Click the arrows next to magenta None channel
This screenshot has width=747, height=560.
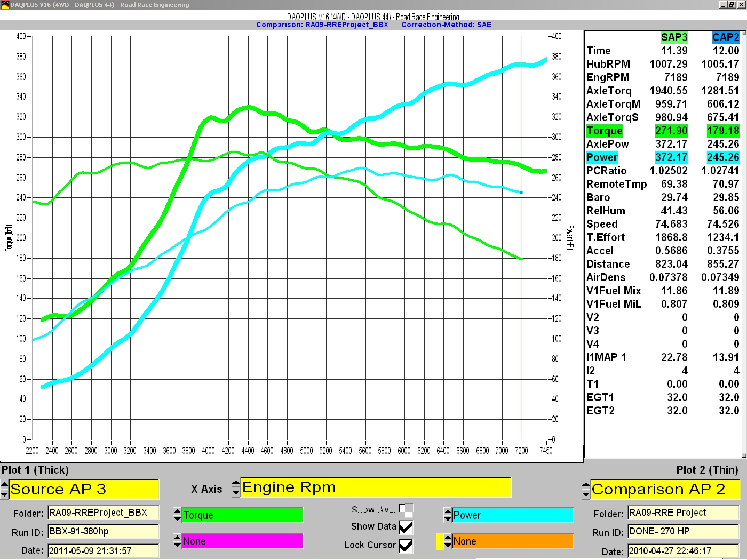click(178, 541)
